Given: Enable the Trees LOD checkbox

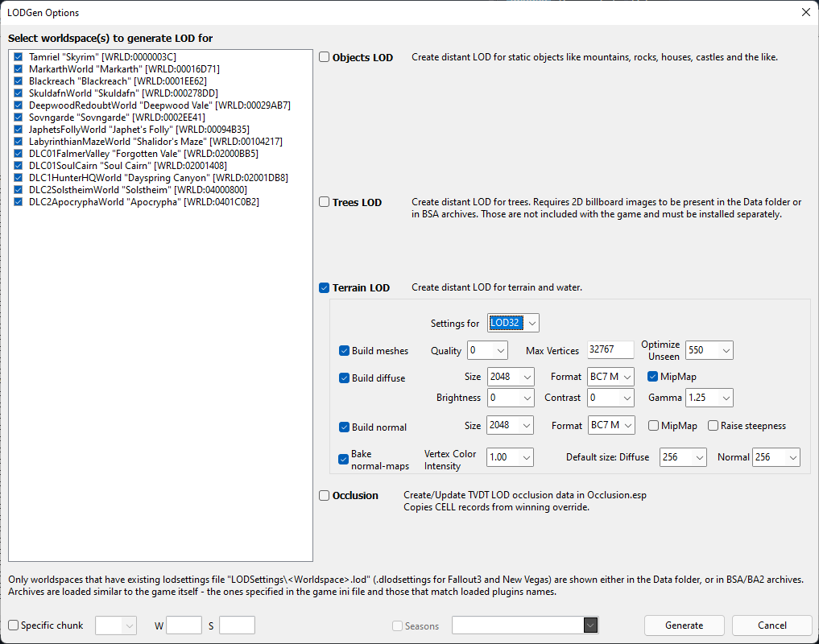Looking at the screenshot, I should tap(325, 202).
